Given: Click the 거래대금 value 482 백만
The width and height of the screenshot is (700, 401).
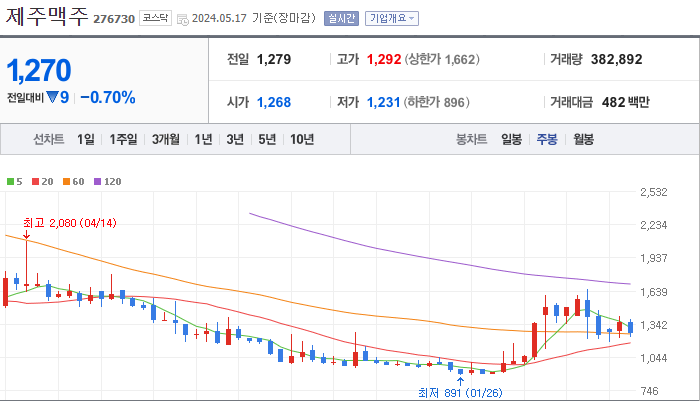Looking at the screenshot, I should click(625, 102).
